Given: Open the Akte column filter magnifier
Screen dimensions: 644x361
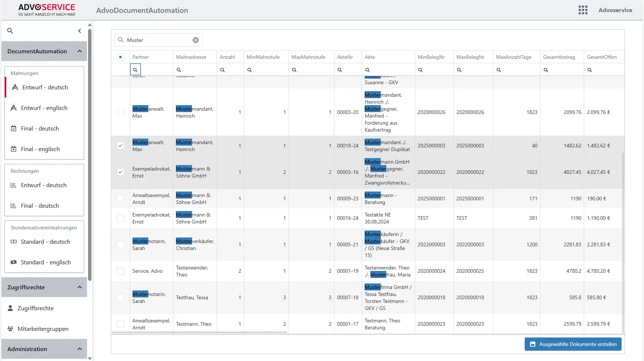Looking at the screenshot, I should point(368,69).
